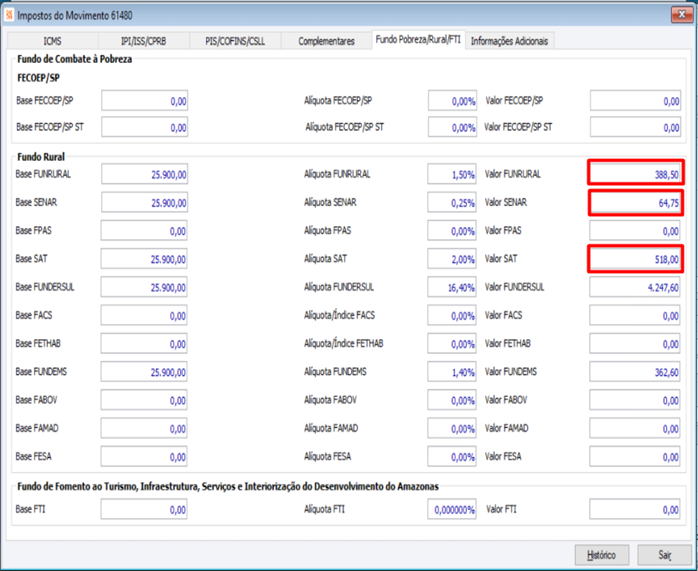698x571 pixels.
Task: Select the Valor FPAS field
Action: [x=635, y=231]
